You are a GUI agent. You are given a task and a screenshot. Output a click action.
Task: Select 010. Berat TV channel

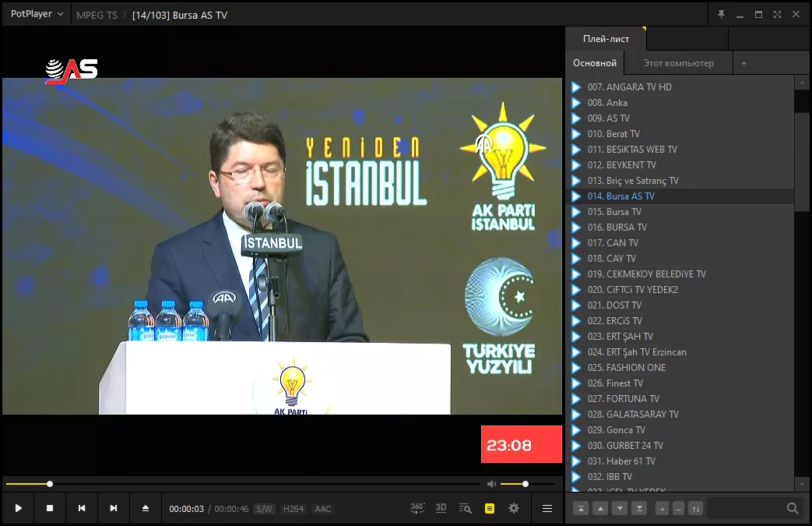[x=681, y=134]
